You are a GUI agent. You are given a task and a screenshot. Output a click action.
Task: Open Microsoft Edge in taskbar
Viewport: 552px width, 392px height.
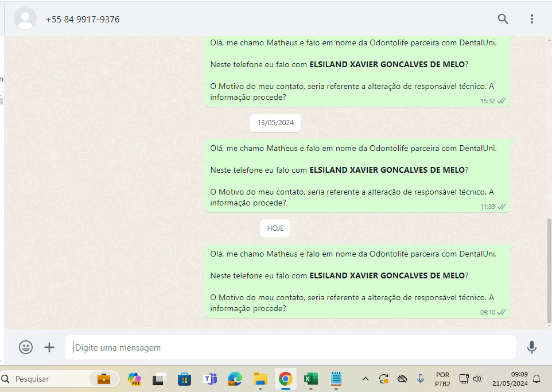point(235,379)
